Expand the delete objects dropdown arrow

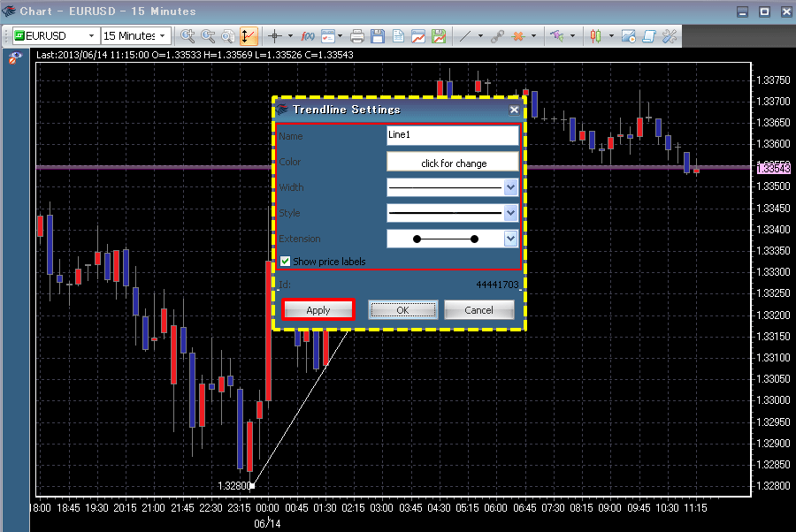tap(533, 36)
